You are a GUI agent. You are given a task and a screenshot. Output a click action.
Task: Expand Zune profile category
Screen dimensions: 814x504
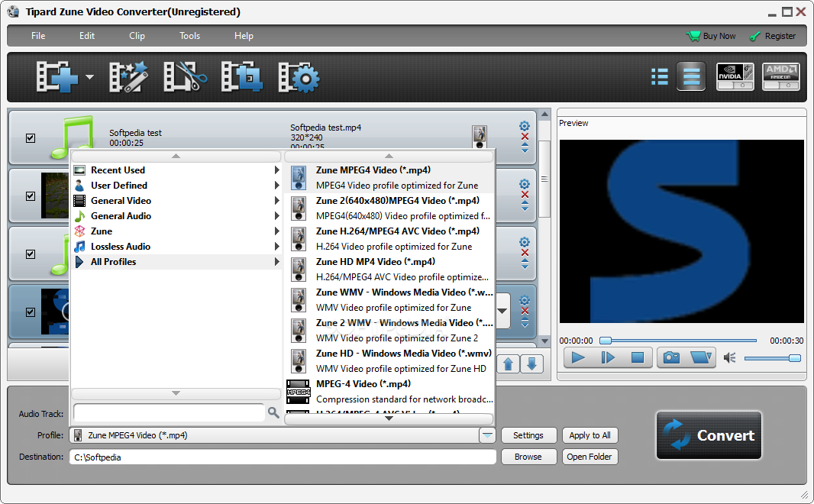pyautogui.click(x=176, y=231)
